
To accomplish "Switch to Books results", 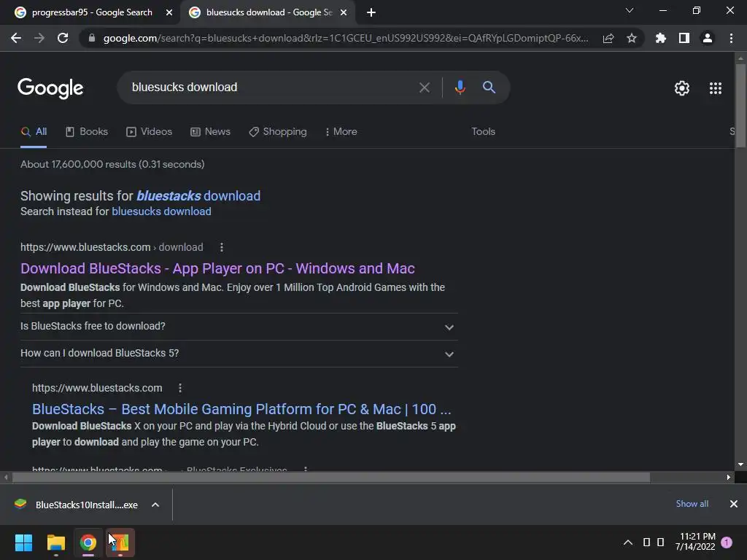I will coord(87,132).
